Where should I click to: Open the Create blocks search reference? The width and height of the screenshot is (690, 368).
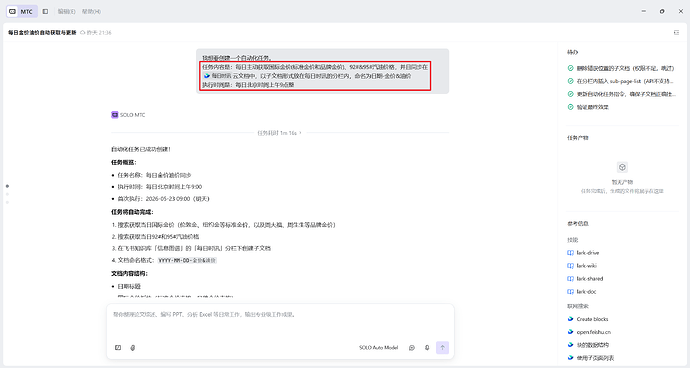(x=592, y=319)
